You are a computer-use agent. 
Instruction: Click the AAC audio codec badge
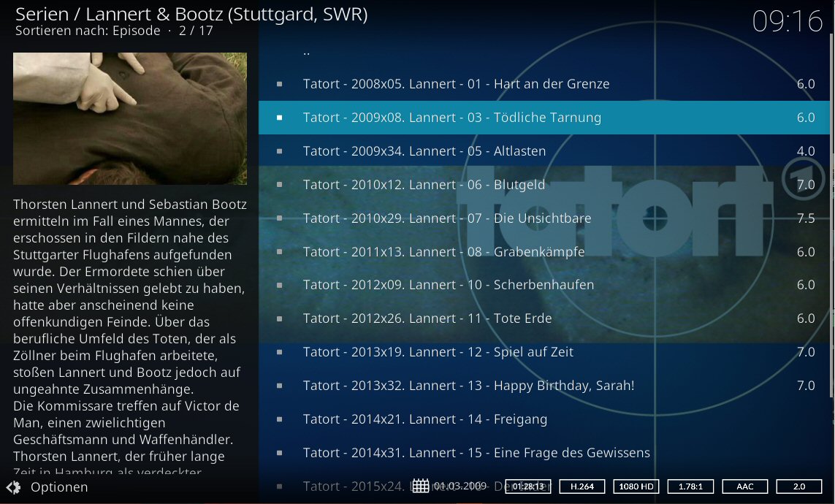click(745, 486)
